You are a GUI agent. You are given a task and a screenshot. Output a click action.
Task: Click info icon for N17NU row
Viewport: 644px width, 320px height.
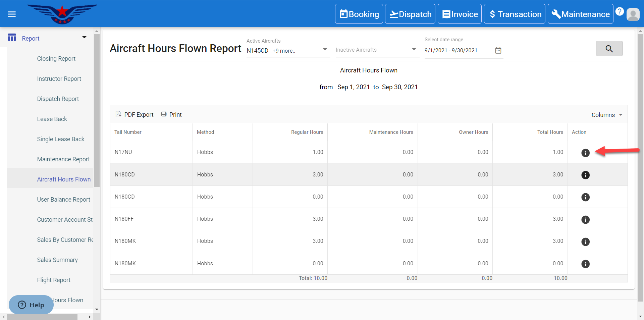tap(585, 153)
